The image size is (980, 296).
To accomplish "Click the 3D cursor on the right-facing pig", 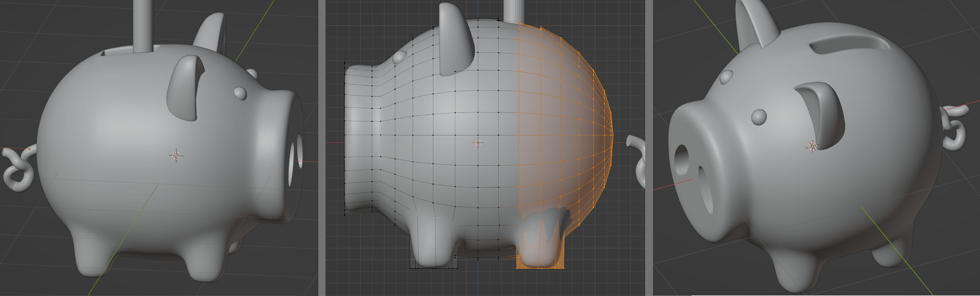I will (176, 155).
